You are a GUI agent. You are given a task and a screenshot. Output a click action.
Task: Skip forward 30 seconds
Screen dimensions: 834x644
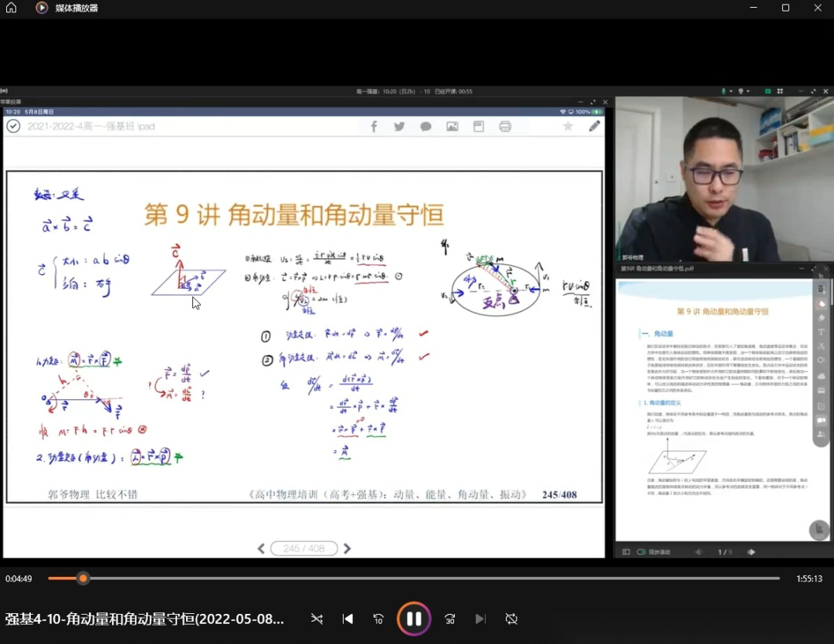pos(449,619)
